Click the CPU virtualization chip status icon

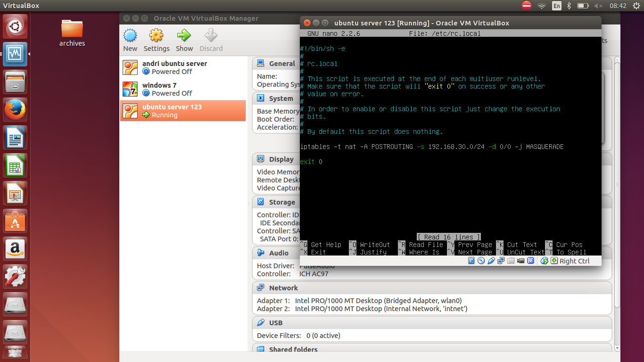pyautogui.click(x=531, y=261)
